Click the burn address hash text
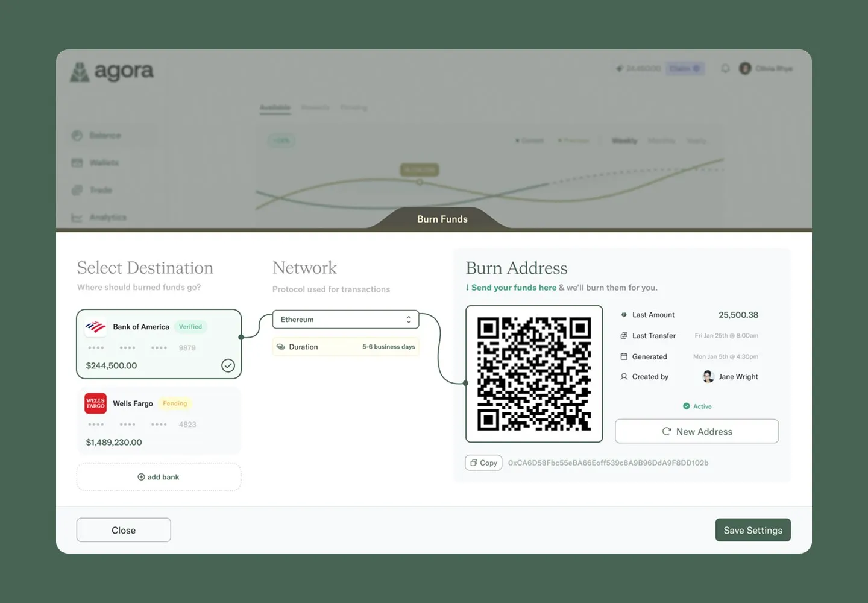868x603 pixels. tap(608, 463)
